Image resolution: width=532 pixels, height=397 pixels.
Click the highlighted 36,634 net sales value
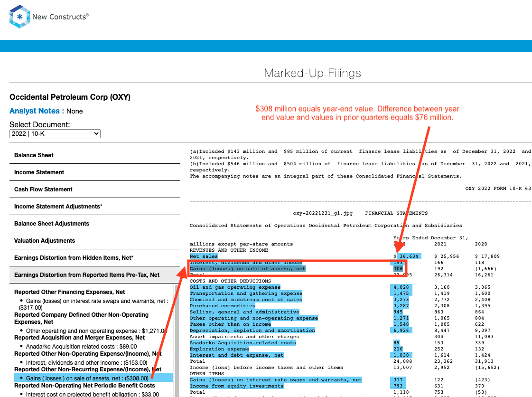(x=409, y=256)
